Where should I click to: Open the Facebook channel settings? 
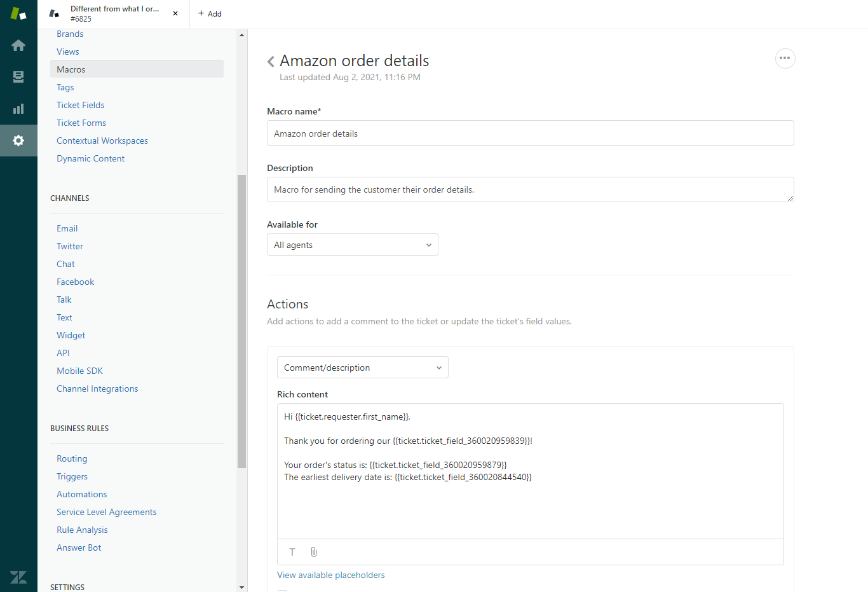tap(76, 282)
